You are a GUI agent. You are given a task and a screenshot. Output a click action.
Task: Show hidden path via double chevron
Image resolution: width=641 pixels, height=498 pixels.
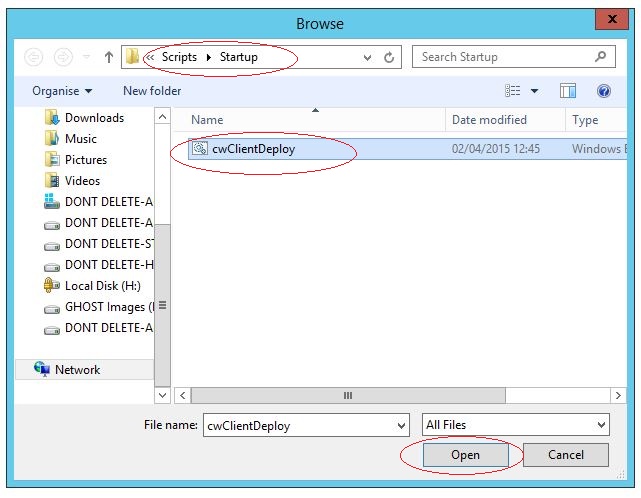[x=150, y=57]
